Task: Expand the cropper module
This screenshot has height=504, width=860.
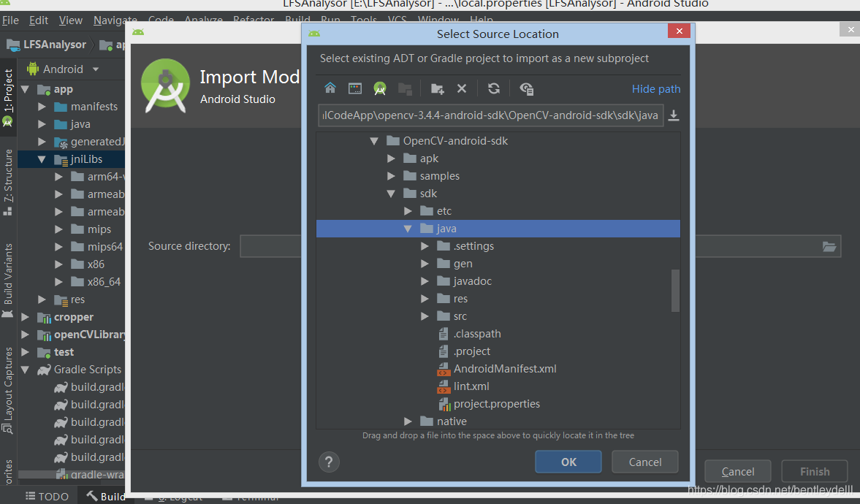Action: (26, 317)
